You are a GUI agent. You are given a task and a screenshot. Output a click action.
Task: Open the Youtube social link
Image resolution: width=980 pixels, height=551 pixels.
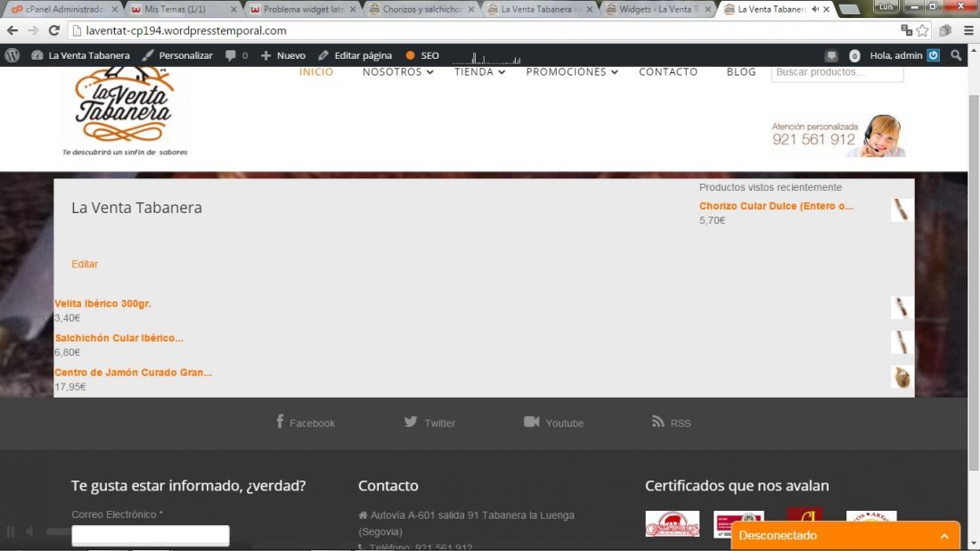(554, 423)
